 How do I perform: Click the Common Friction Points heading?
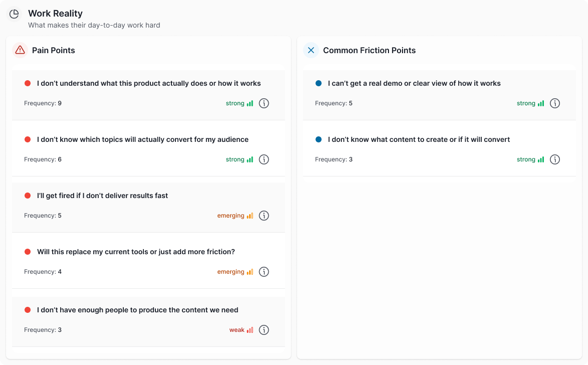coord(369,50)
